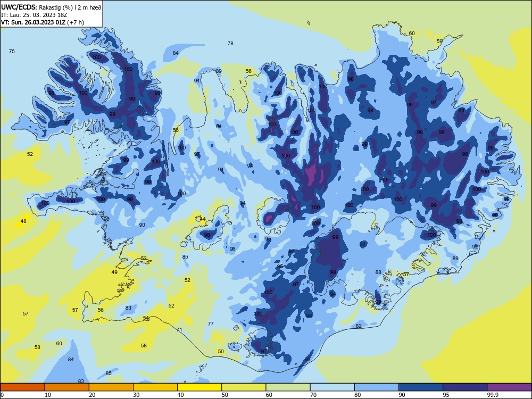
Task: Choose the 70–80 pale blue legend swatch
Action: pos(332,387)
